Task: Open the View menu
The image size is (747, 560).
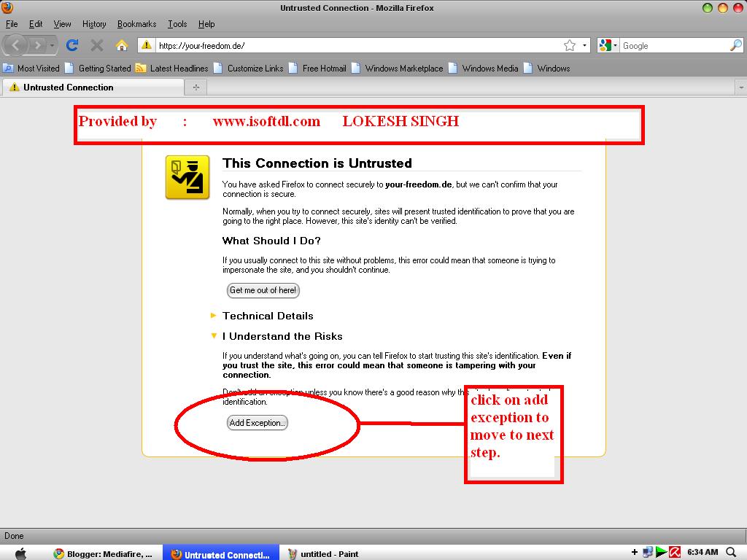Action: 62,24
